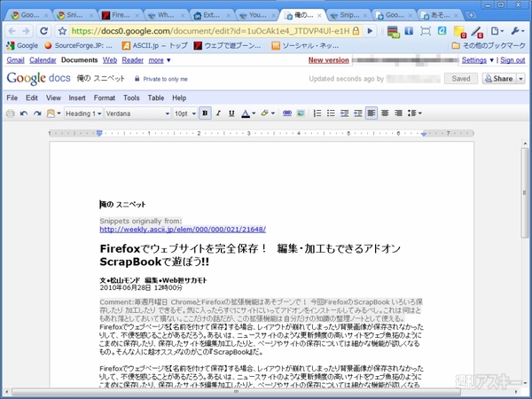Viewport: 532px width, 399px height.
Task: Reload the page with refresh icon
Action: point(43,31)
